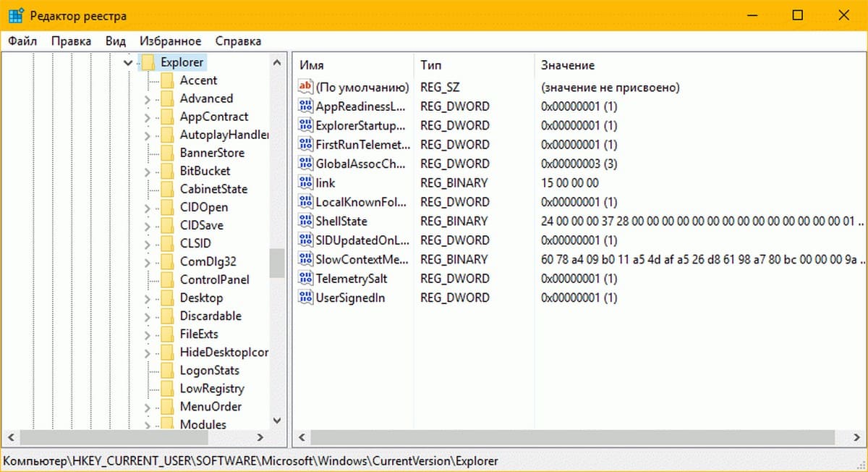Click the 0x00000003 (3) value cell
This screenshot has width=868, height=472.
pos(578,164)
